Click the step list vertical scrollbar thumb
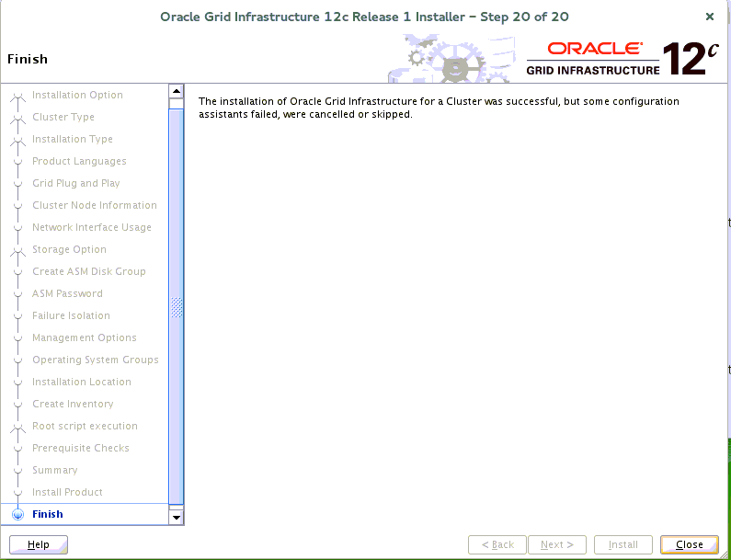 click(x=177, y=307)
